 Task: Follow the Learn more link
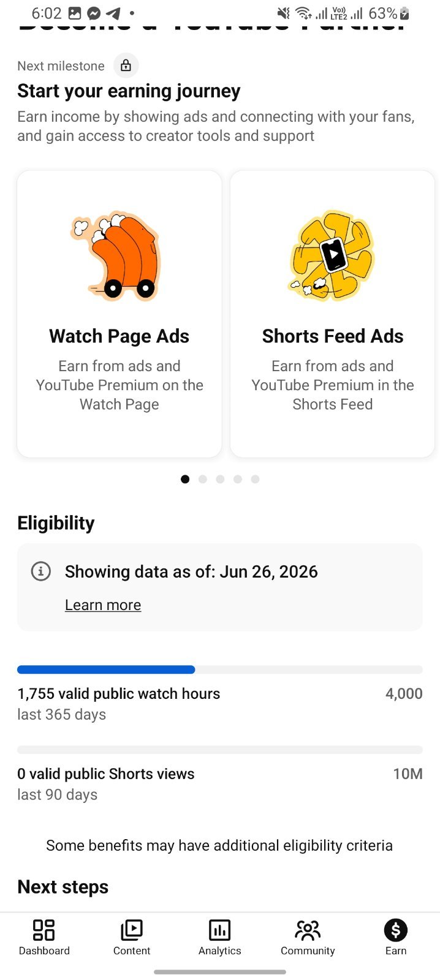pyautogui.click(x=103, y=605)
